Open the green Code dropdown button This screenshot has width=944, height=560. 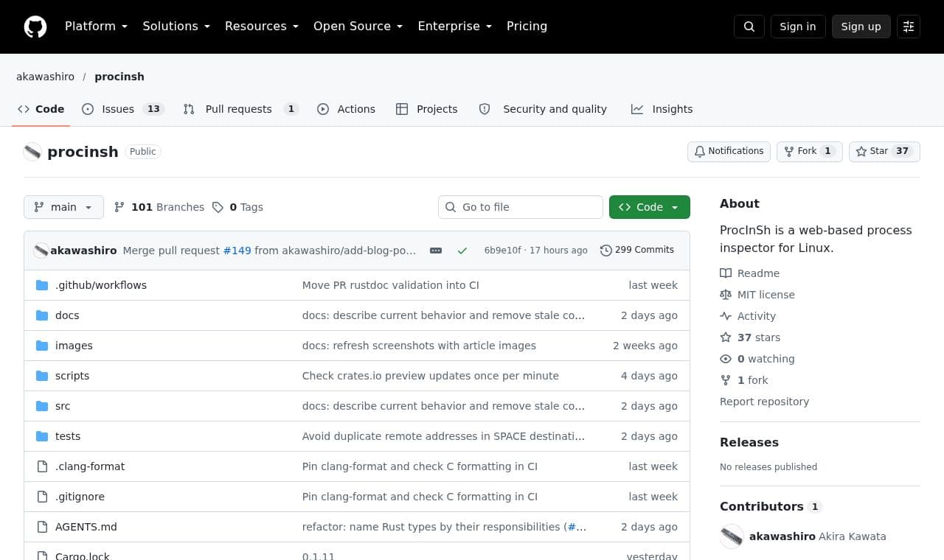(x=650, y=207)
